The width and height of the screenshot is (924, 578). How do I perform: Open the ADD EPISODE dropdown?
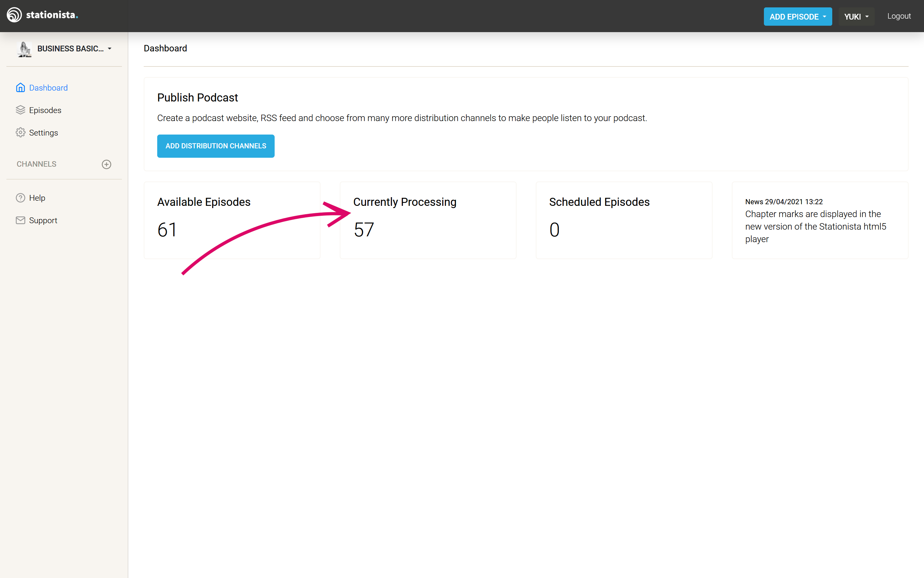coord(798,16)
